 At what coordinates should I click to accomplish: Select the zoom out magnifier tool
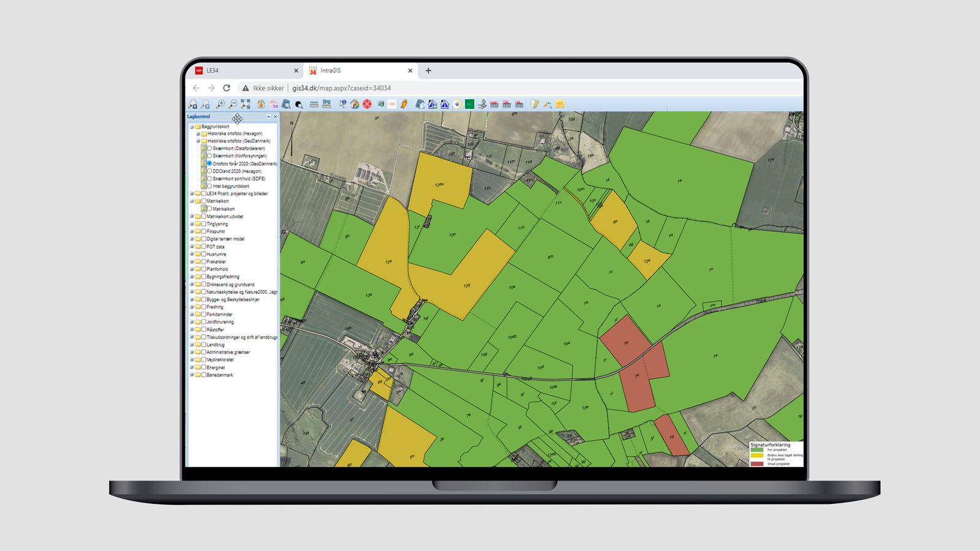233,104
